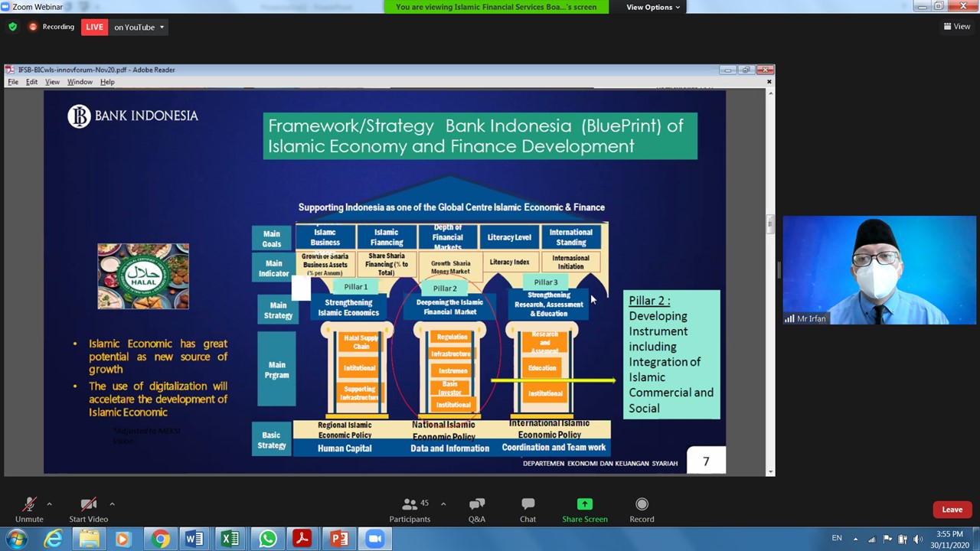Screen dimensions: 980x551
Task: Open the View menu in Adobe Reader
Action: click(52, 82)
